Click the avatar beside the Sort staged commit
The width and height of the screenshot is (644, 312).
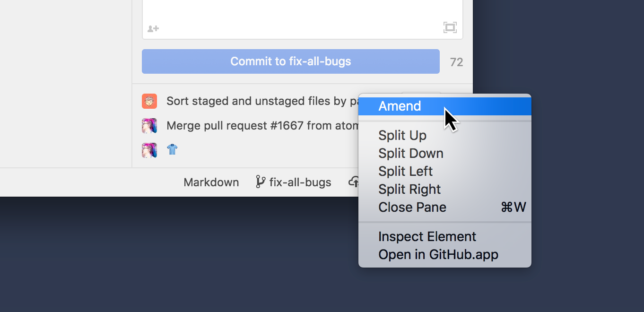[x=149, y=101]
